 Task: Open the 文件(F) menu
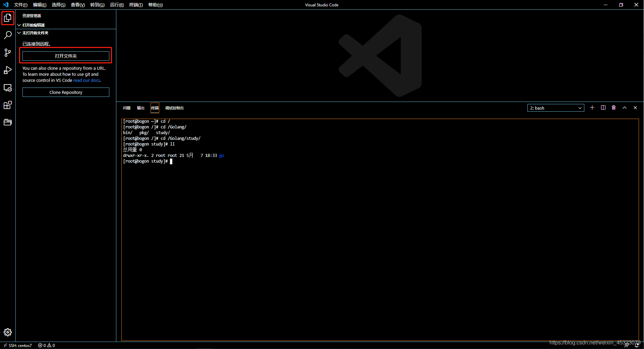click(21, 5)
